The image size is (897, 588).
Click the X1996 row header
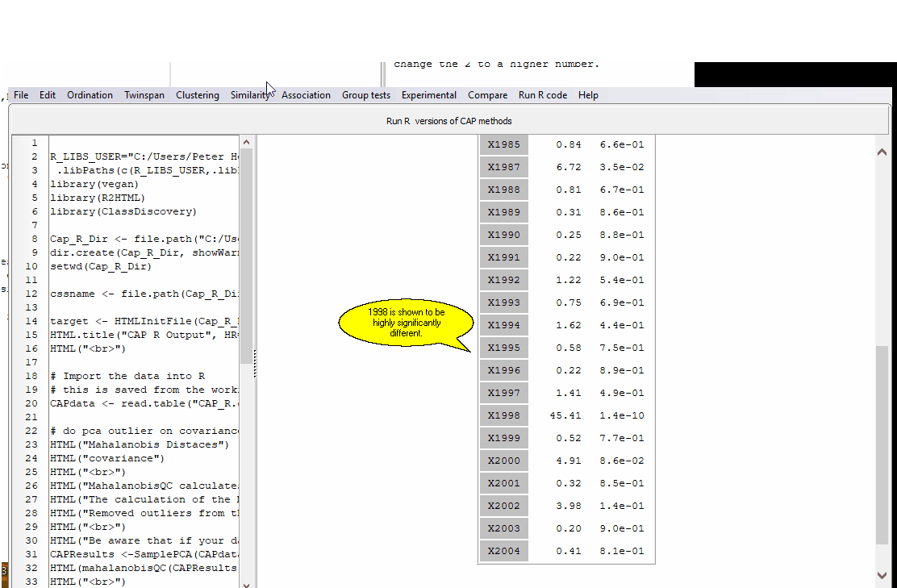pyautogui.click(x=504, y=370)
